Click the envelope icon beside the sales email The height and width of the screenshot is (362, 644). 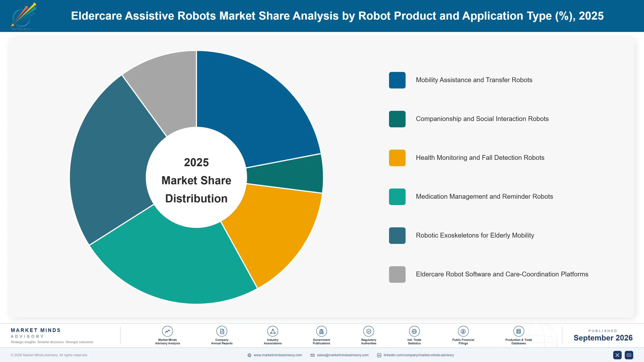point(313,355)
